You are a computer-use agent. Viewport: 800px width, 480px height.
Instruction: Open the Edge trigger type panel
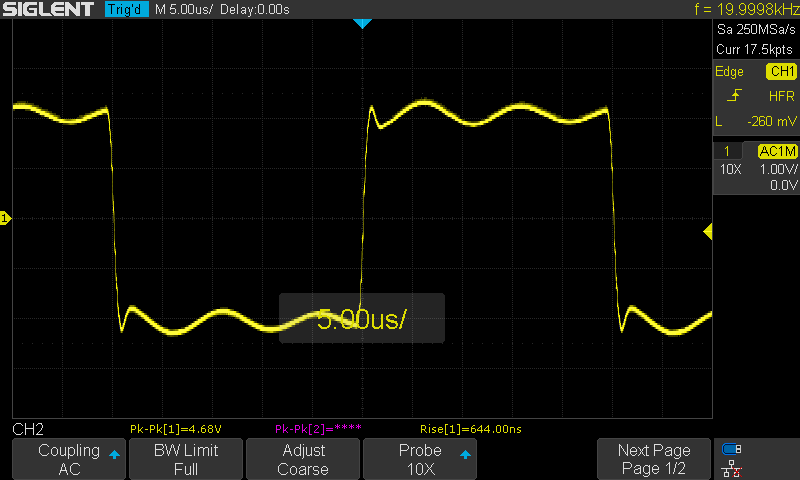pos(729,72)
